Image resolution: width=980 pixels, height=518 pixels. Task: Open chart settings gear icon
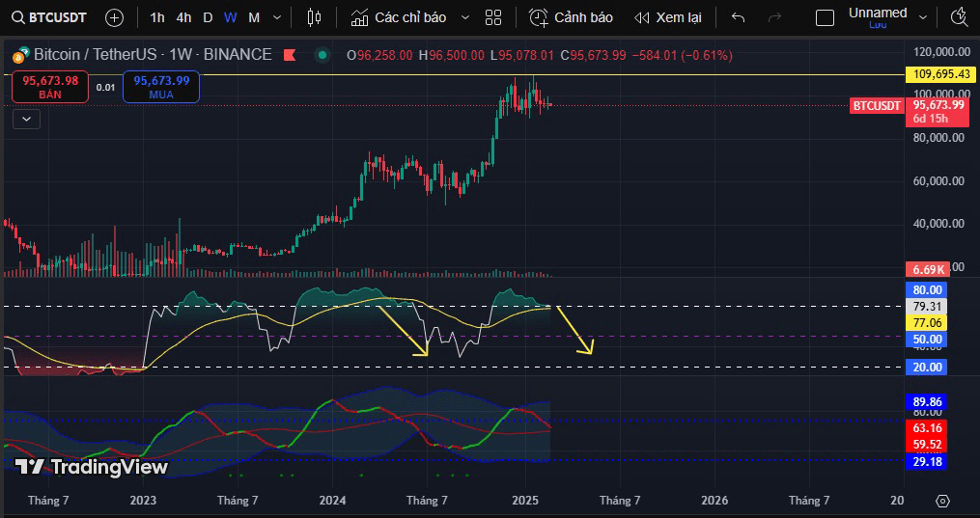(x=942, y=501)
